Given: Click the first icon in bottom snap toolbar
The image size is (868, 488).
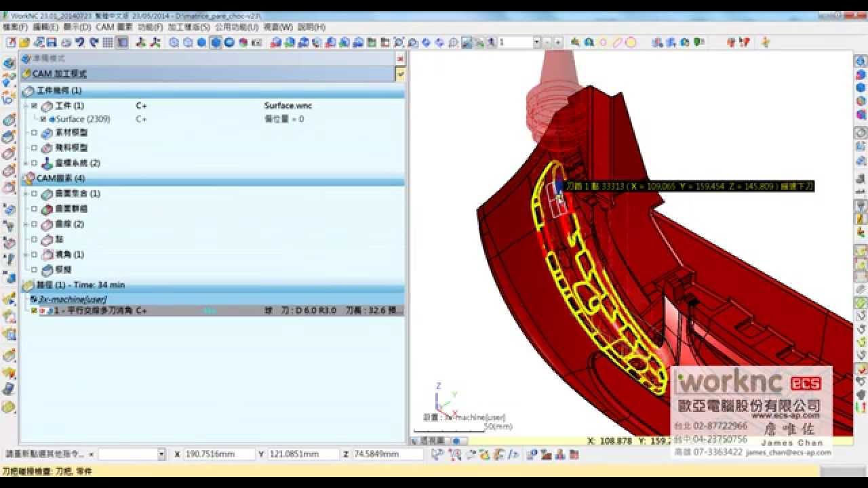Looking at the screenshot, I should (437, 454).
